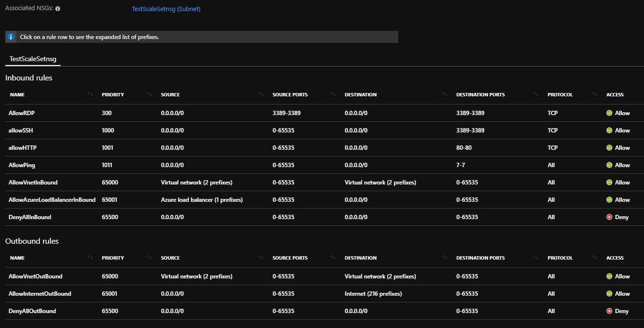The width and height of the screenshot is (644, 328).
Task: Open the TestScaleSetnsg (Subnet) link
Action: pos(166,9)
